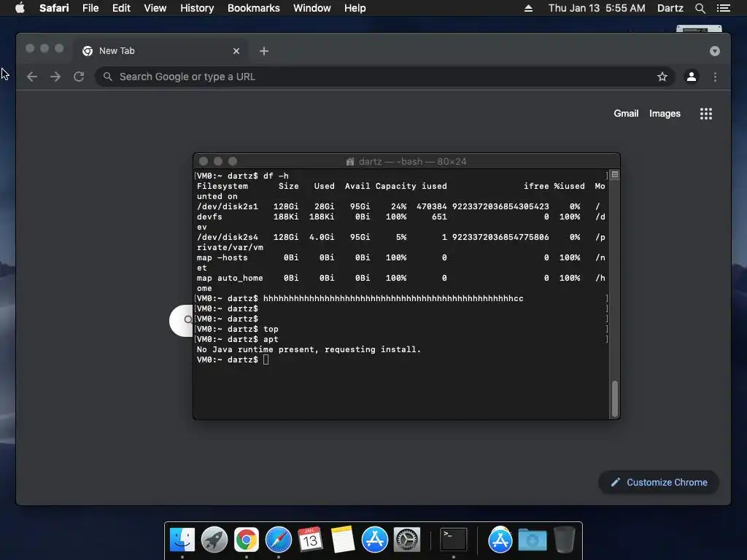Open the Apple menu

coord(20,8)
